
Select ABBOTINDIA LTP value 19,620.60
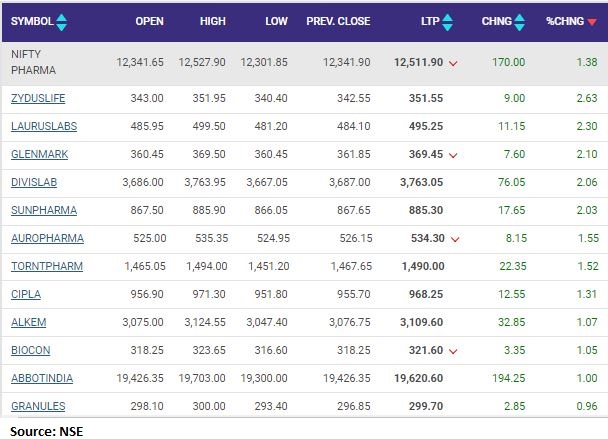pos(418,378)
